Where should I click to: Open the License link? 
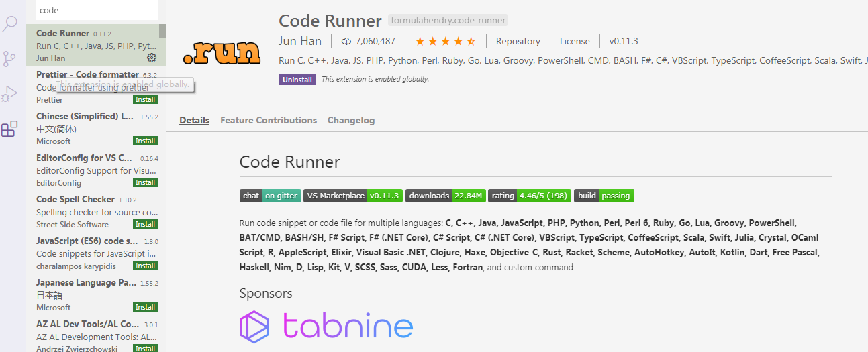(x=575, y=42)
